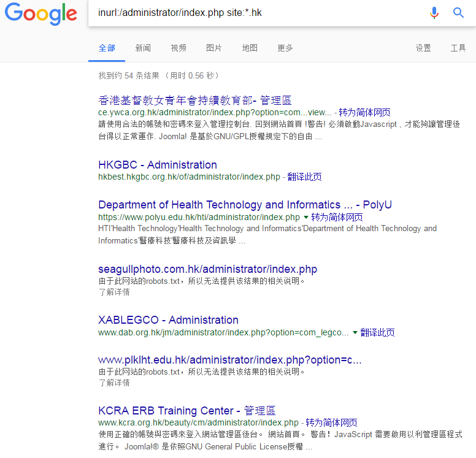
Task: Click robots.txt notice under plklht result
Action: coord(201,372)
